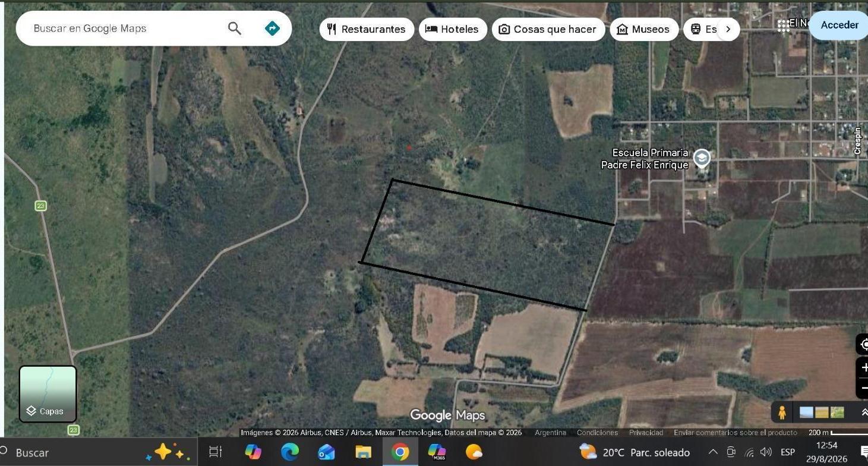Open the Google apps grid icon
Screen dimensions: 868x466
click(x=784, y=25)
